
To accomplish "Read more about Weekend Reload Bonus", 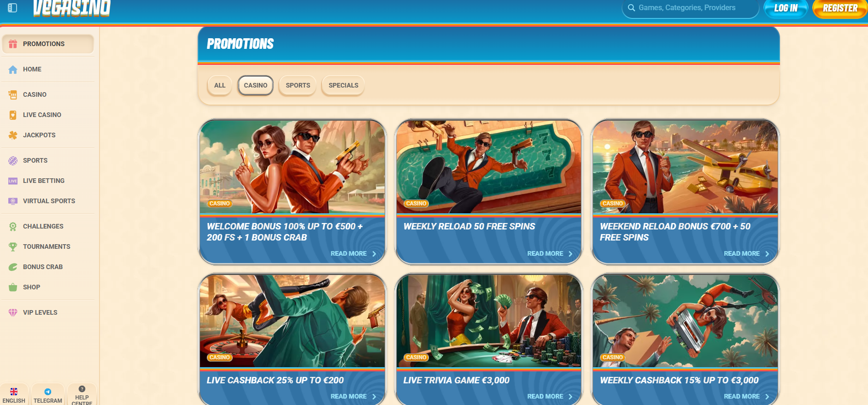I will [x=746, y=253].
